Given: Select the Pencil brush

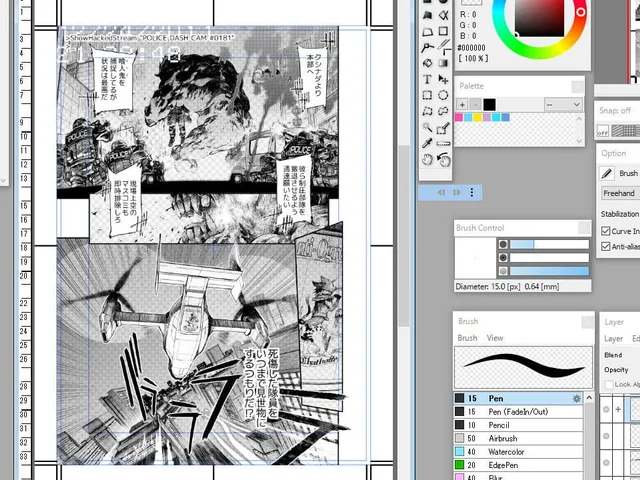Looking at the screenshot, I should pos(518,425).
